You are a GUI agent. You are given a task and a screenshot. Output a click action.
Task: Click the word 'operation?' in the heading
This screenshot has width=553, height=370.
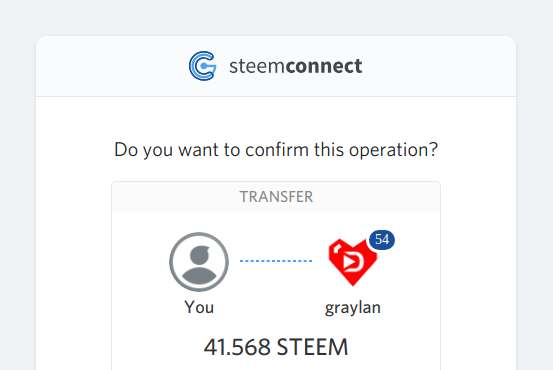pos(393,150)
